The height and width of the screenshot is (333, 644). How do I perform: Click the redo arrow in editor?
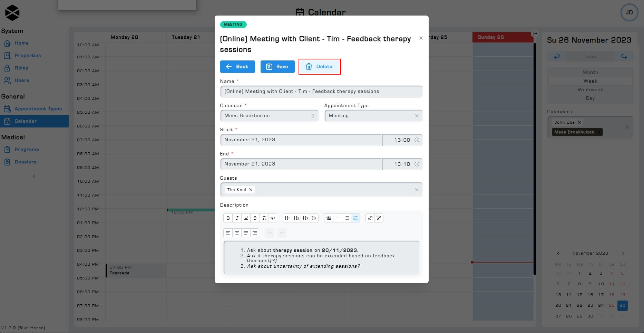pyautogui.click(x=282, y=233)
